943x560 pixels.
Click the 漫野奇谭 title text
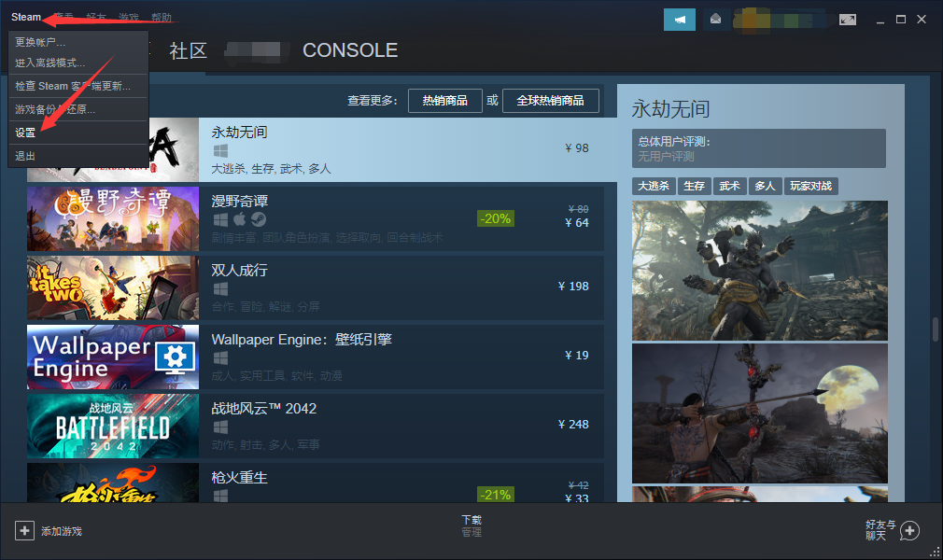[x=239, y=202]
